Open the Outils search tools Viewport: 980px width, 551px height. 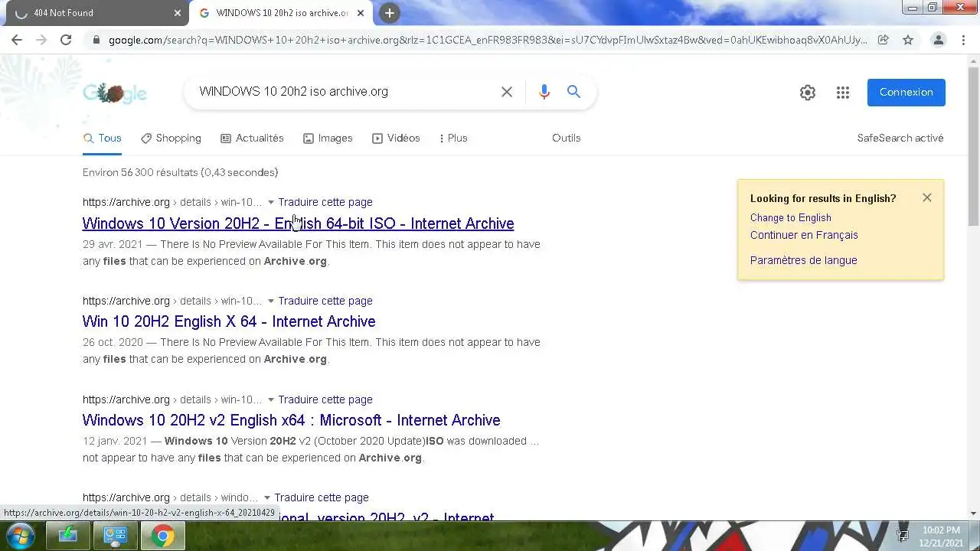tap(567, 139)
